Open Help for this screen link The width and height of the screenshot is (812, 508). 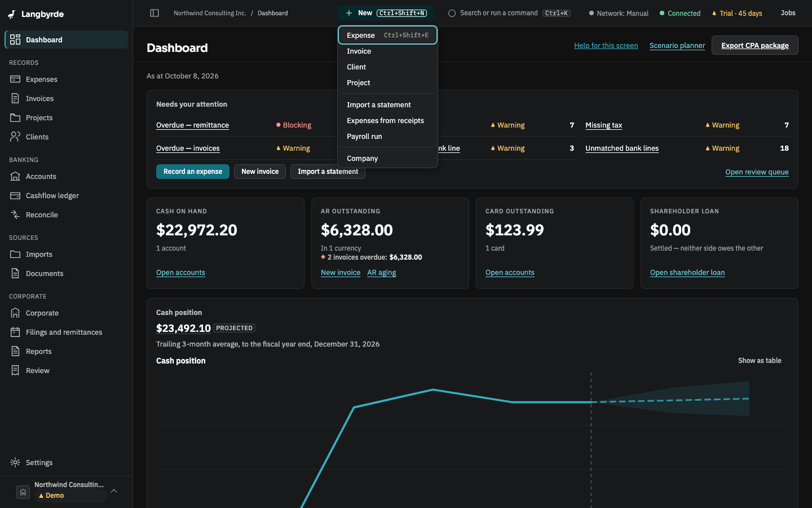click(606, 45)
